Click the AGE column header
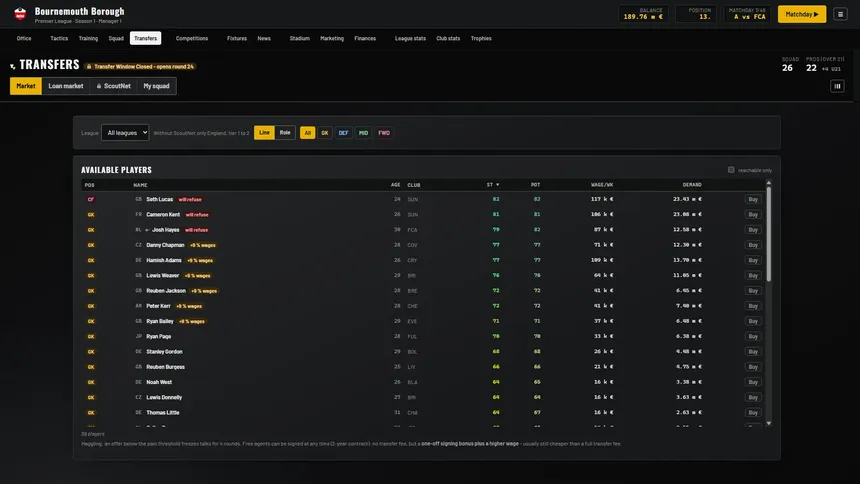The width and height of the screenshot is (860, 484). tap(395, 185)
